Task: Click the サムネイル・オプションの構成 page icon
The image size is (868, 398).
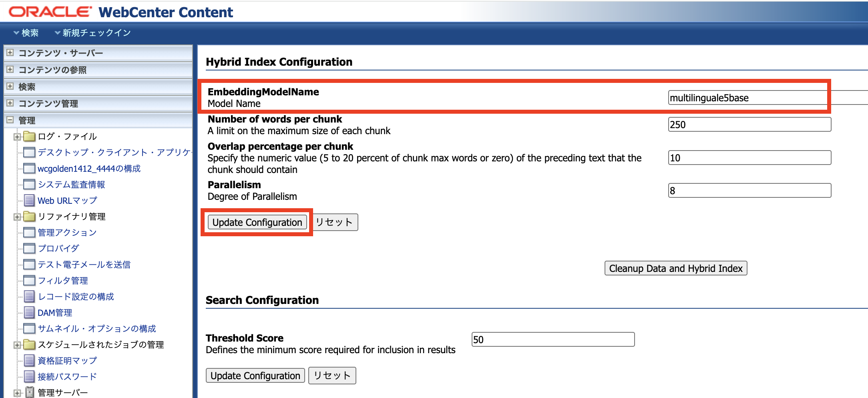Action: click(29, 329)
